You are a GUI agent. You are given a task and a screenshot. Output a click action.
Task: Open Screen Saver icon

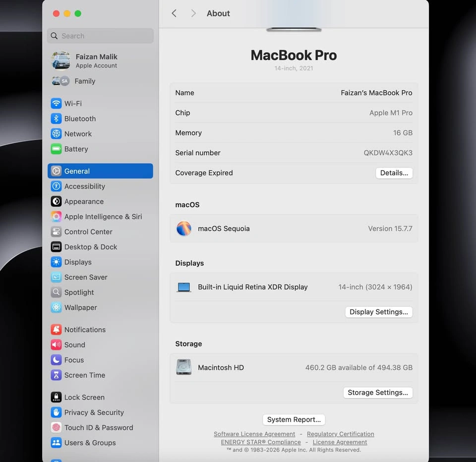coord(56,278)
